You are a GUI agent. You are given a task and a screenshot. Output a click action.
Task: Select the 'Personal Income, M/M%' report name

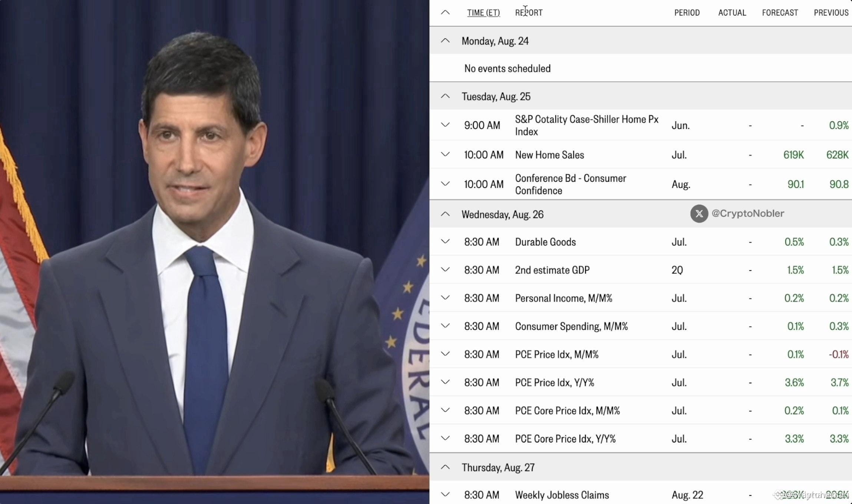564,298
